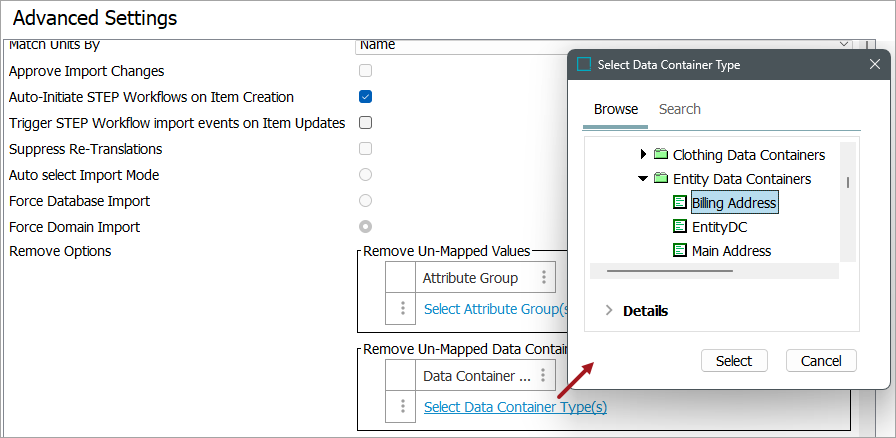
Task: Enable Trigger STEP Workflow import events checkbox
Action: pos(365,122)
